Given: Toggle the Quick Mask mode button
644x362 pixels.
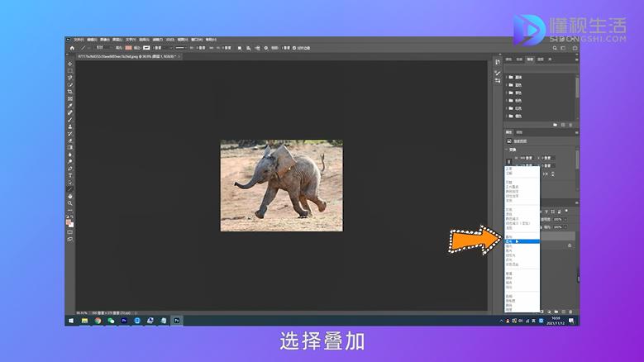Looking at the screenshot, I should pyautogui.click(x=69, y=232).
